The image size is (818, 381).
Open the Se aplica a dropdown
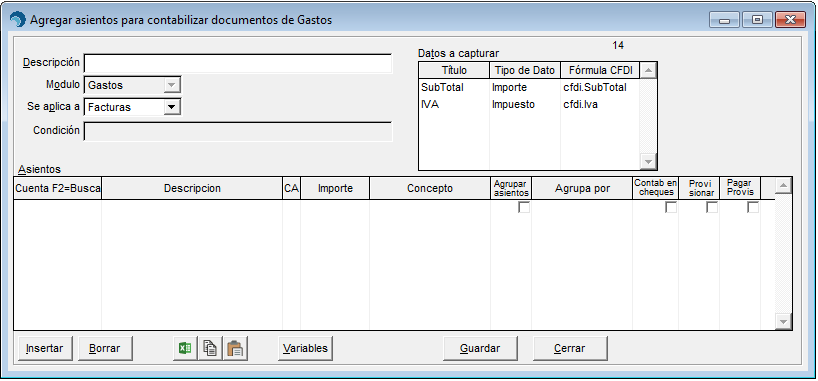(x=171, y=107)
